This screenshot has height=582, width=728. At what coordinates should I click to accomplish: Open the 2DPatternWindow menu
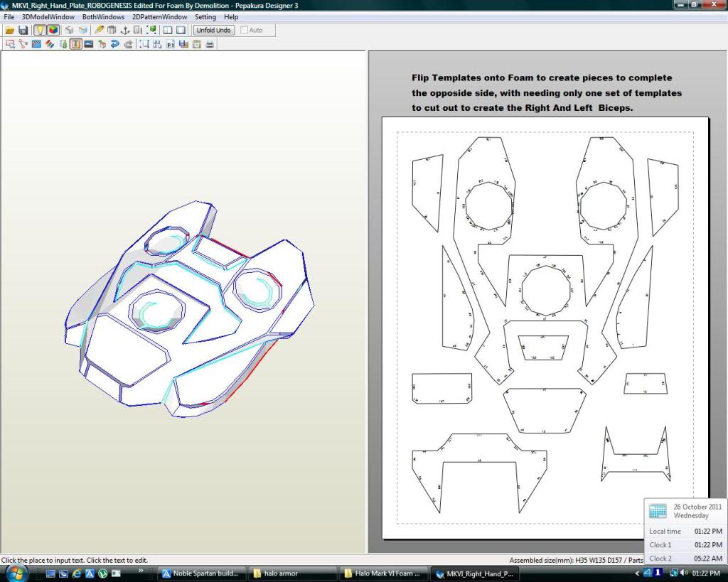(x=159, y=17)
